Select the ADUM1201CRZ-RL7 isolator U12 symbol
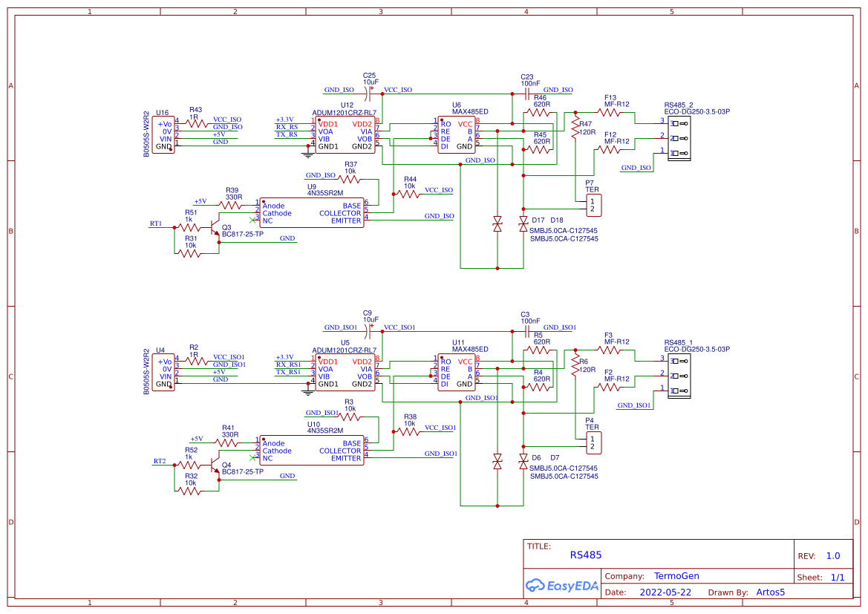The height and width of the screenshot is (614, 868). tap(345, 135)
